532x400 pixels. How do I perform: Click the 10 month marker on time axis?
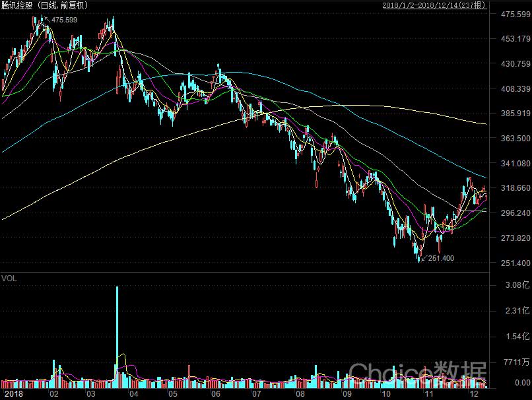(386, 394)
